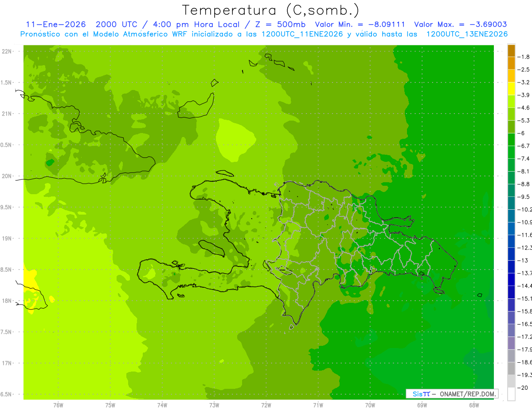532x411 pixels.
Task: Click the '19N' latitude axis label
Action: pyautogui.click(x=7, y=239)
